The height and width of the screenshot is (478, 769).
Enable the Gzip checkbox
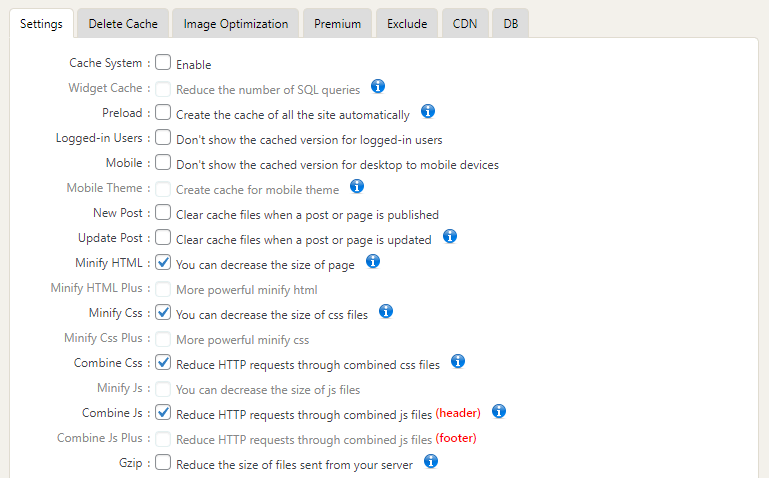163,463
